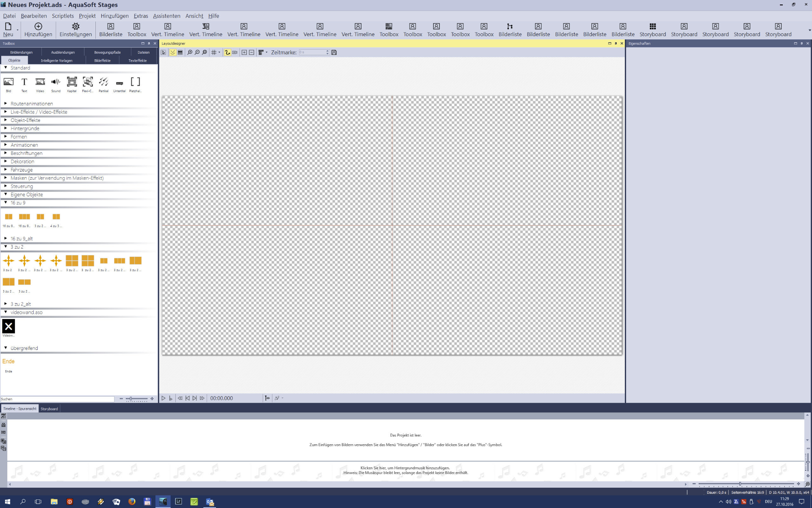Open the Bildeffekte toolbox tab
Screen dimensions: 812x508
coord(102,61)
